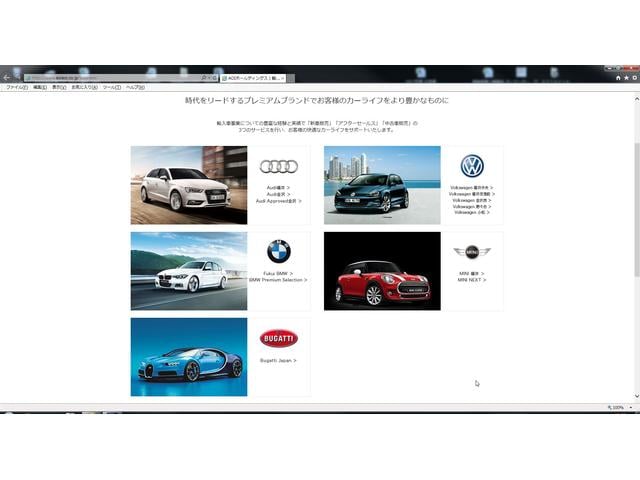640x480 pixels.
Task: Click the BMW roundel logo
Action: (279, 251)
